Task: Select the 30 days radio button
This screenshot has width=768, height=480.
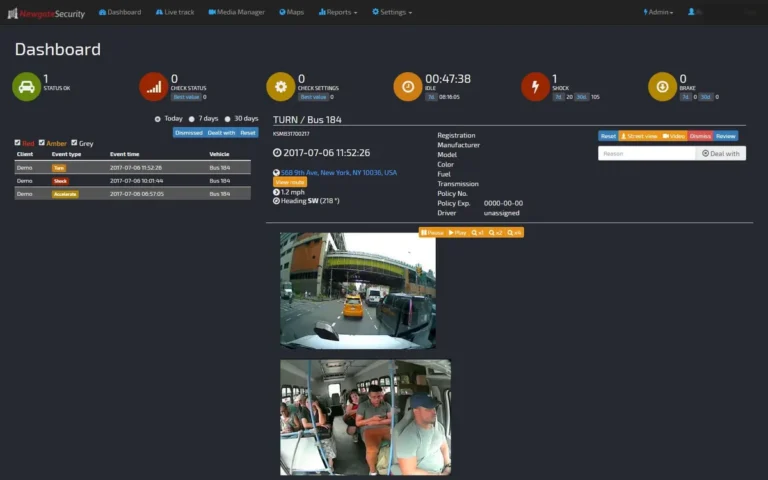Action: [227, 119]
